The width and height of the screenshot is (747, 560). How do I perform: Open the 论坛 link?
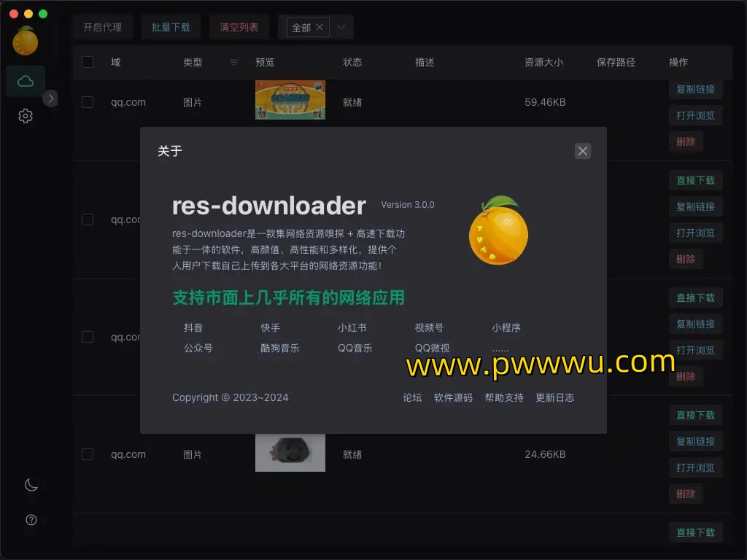point(412,397)
